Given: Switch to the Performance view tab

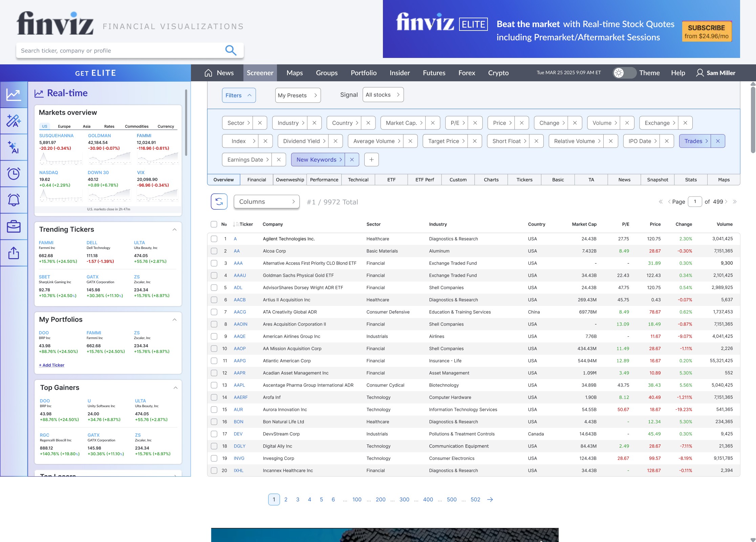Looking at the screenshot, I should point(324,180).
